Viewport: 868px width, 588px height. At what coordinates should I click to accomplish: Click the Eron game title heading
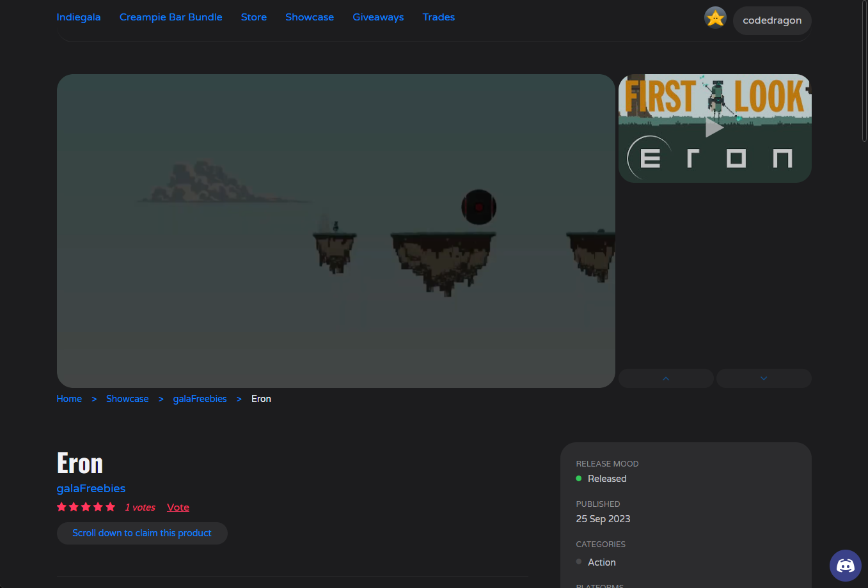click(80, 463)
